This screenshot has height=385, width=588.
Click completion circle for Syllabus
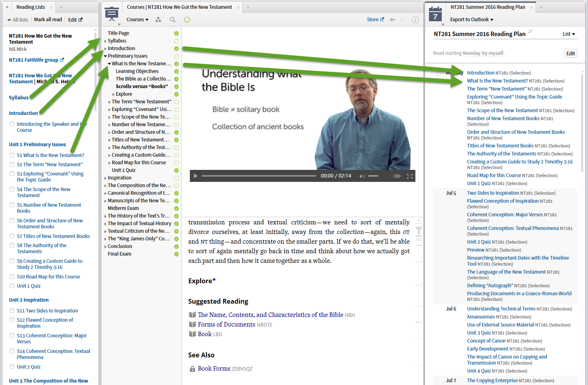click(x=176, y=41)
